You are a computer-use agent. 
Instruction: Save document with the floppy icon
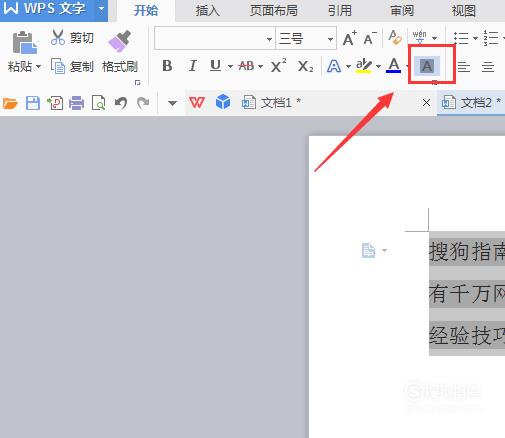click(33, 103)
